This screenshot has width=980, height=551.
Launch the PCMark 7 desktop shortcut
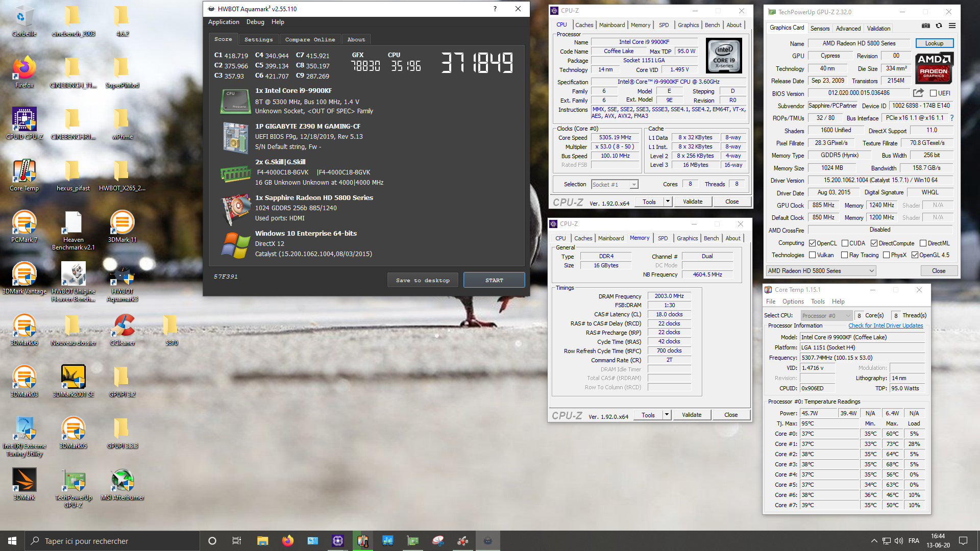click(x=24, y=227)
